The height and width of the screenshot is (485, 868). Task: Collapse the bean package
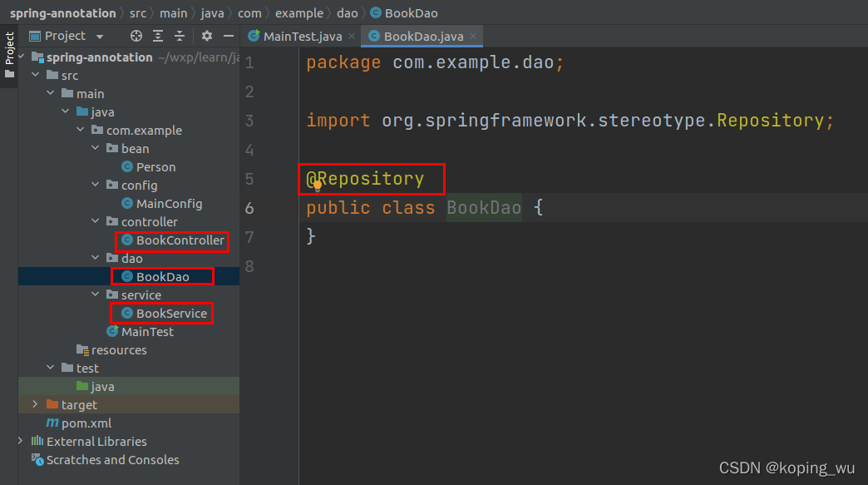point(96,148)
